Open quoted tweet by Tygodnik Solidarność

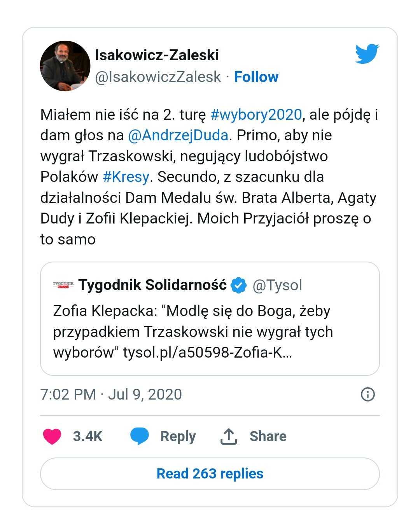(x=210, y=319)
